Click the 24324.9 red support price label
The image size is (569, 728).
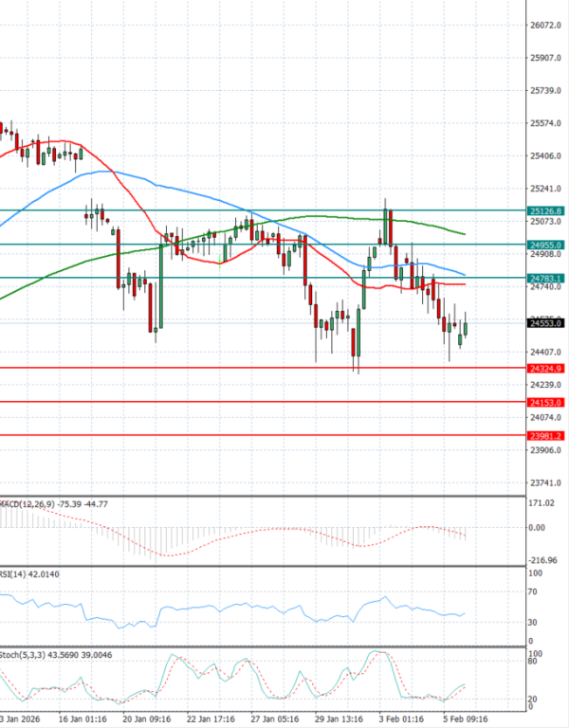tap(545, 368)
